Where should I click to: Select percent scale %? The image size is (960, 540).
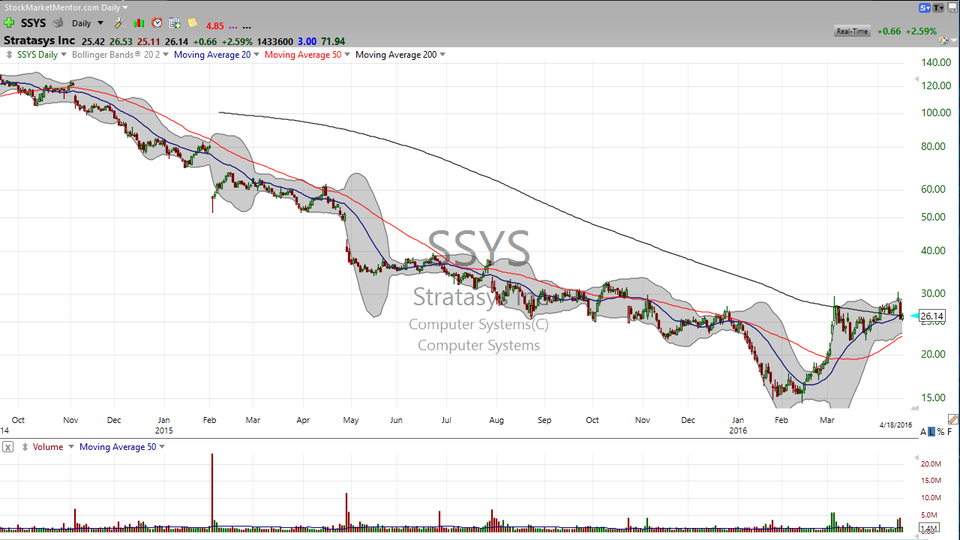click(940, 432)
